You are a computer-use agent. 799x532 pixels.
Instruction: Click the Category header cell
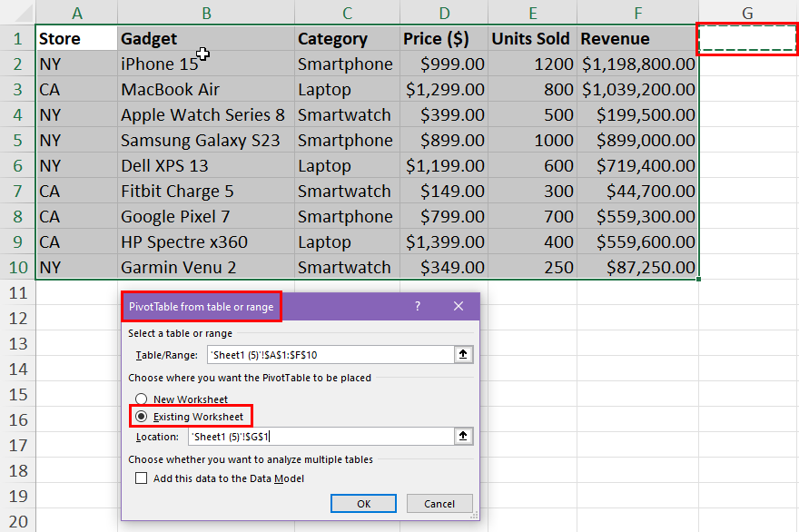point(347,38)
